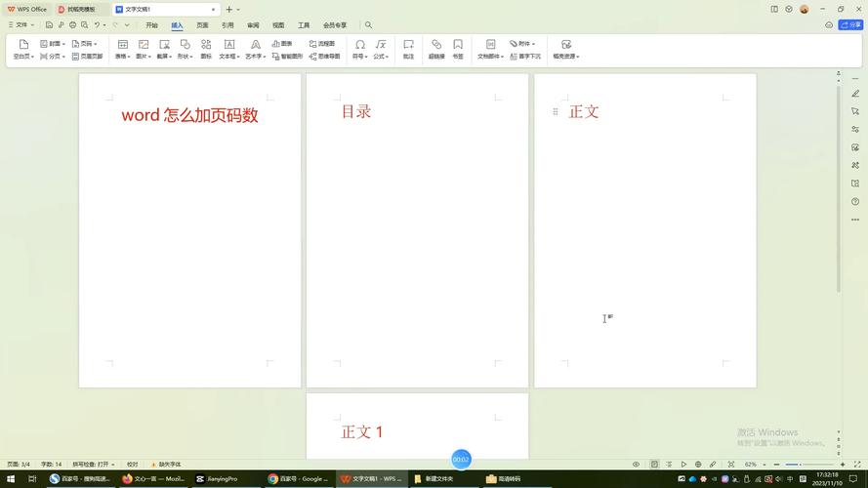This screenshot has height=488, width=868.
Task: Switch to the WPS Office home tab
Action: (27, 10)
